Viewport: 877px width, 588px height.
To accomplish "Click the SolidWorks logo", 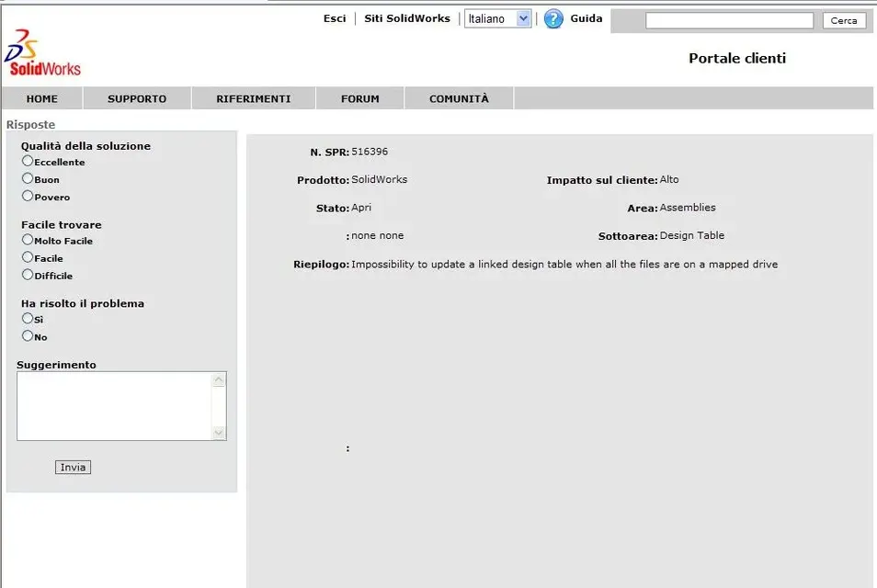I will point(42,53).
